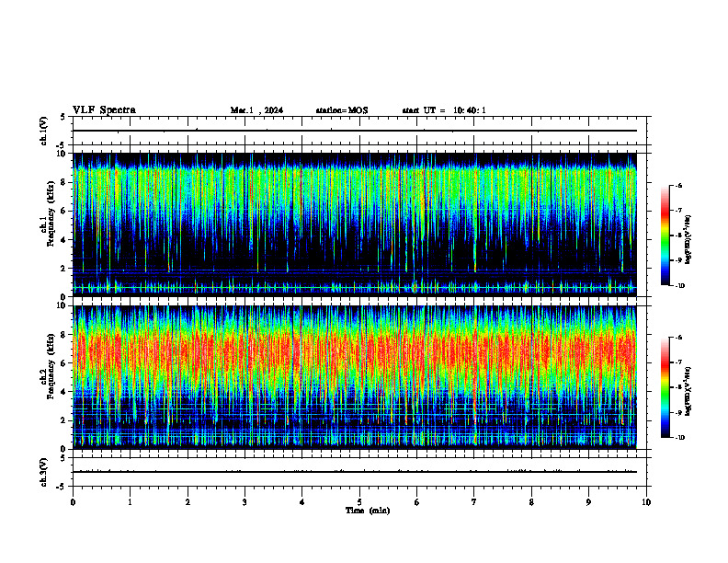Click time axis tick label '3'
Screen dimensions: 728x563
pos(245,502)
